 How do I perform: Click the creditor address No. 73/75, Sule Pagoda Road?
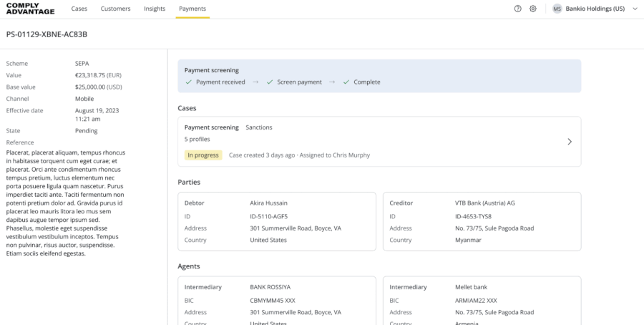pyautogui.click(x=494, y=228)
